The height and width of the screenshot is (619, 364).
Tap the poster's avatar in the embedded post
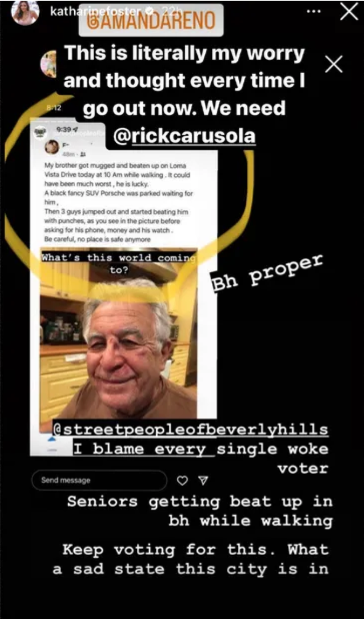52,147
